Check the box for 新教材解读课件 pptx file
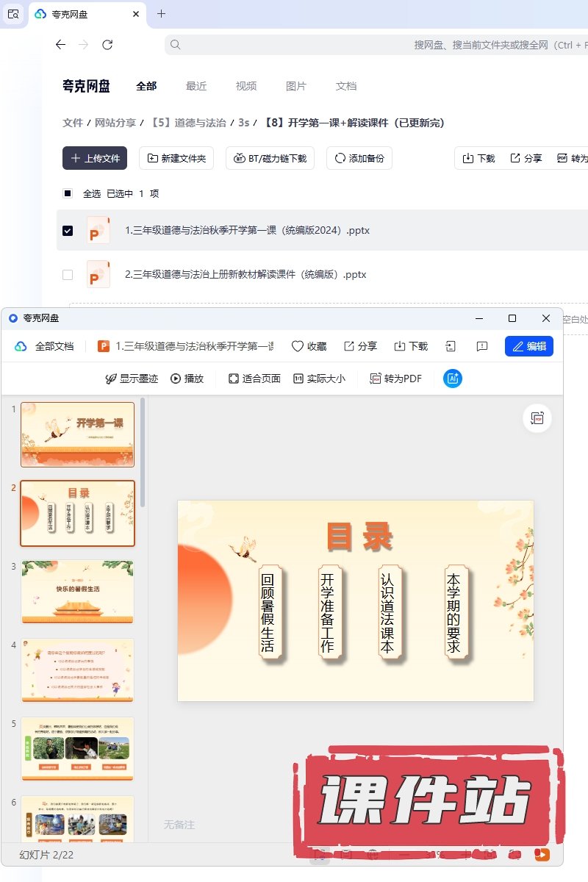This screenshot has width=588, height=882. 68,275
